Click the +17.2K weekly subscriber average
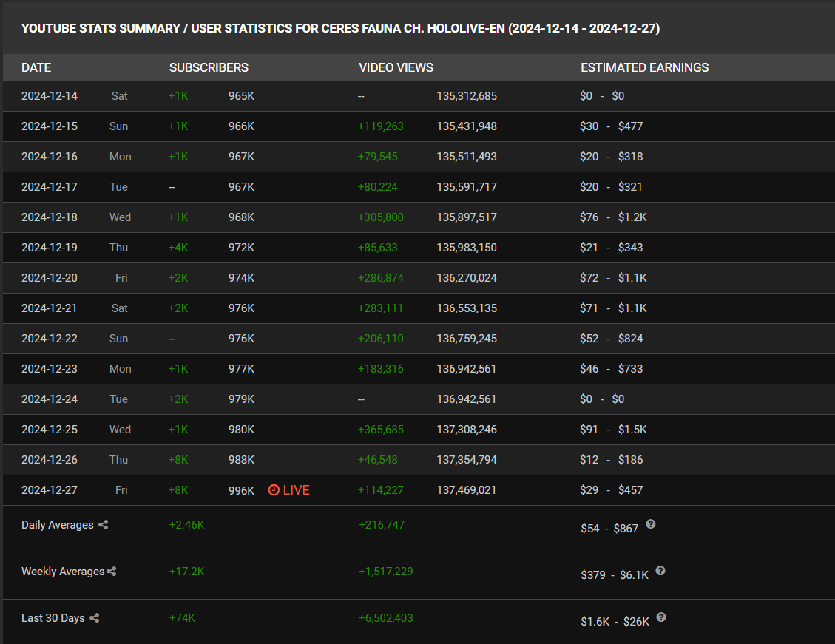This screenshot has height=644, width=835. (x=186, y=572)
